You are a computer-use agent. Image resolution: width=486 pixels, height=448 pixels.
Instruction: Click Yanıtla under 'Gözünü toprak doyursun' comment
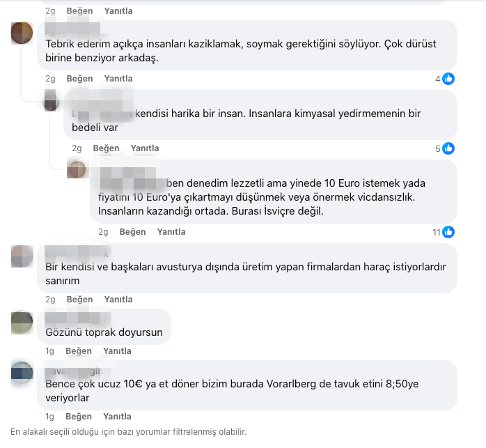pos(118,351)
